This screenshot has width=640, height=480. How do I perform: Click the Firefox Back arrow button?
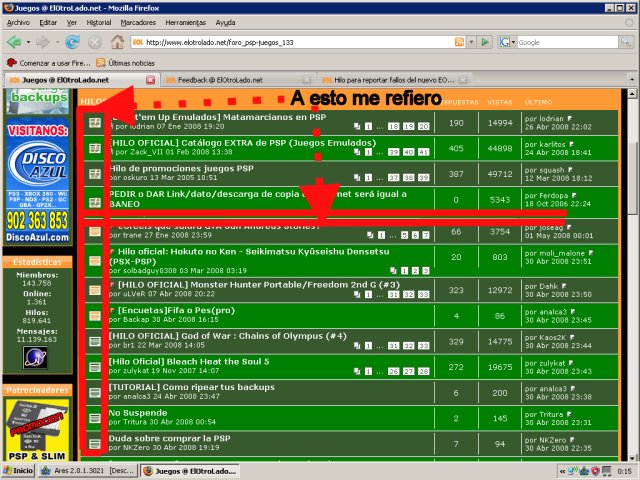(x=14, y=42)
